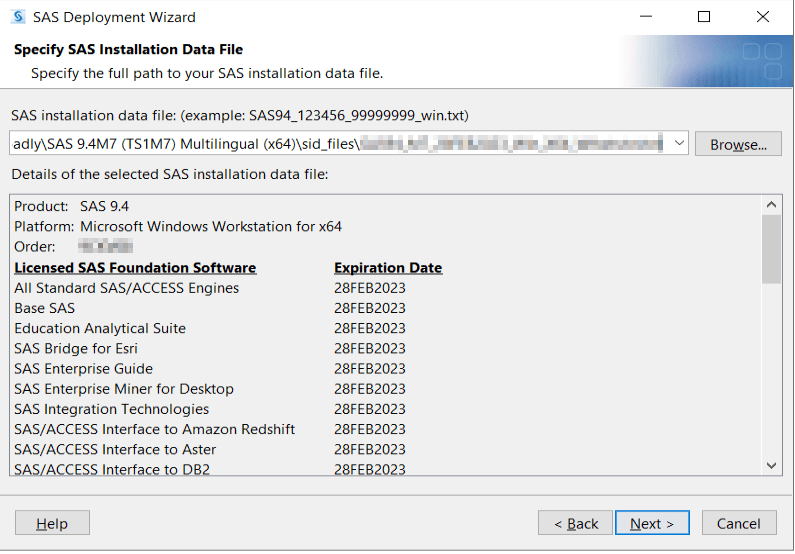Click the details list scroll up arrow

pos(771,205)
